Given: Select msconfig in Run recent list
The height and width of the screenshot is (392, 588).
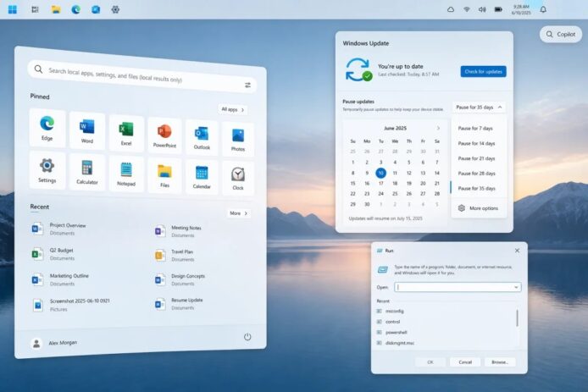Looking at the screenshot, I should [390, 311].
